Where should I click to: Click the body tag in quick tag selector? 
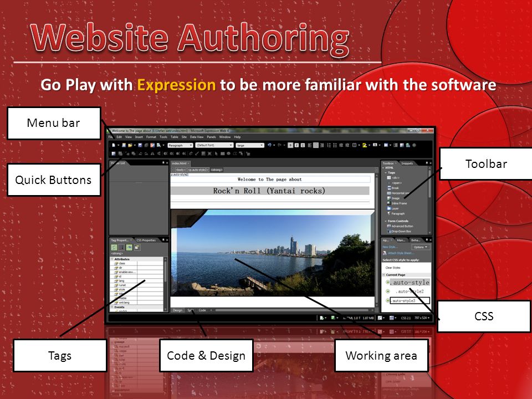(x=180, y=170)
